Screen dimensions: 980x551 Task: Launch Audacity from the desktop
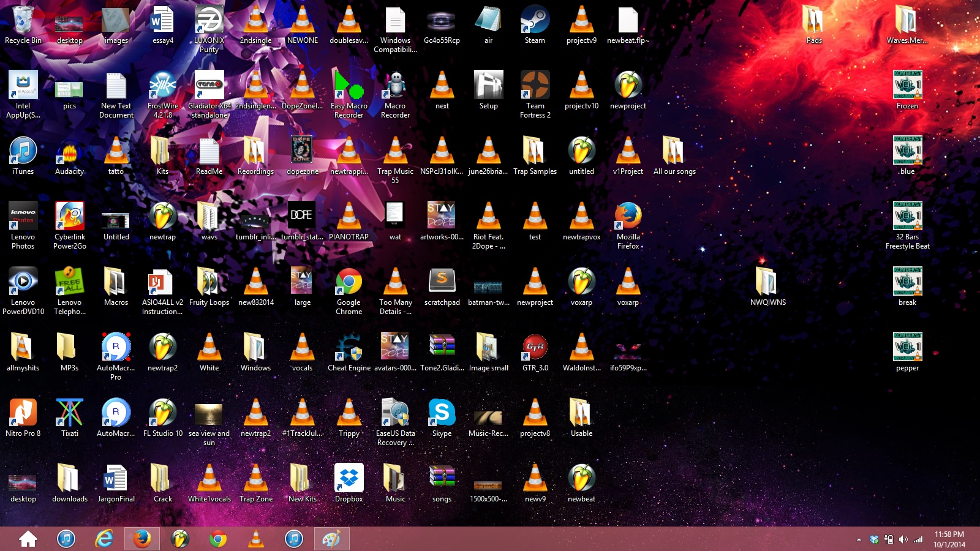[x=69, y=152]
